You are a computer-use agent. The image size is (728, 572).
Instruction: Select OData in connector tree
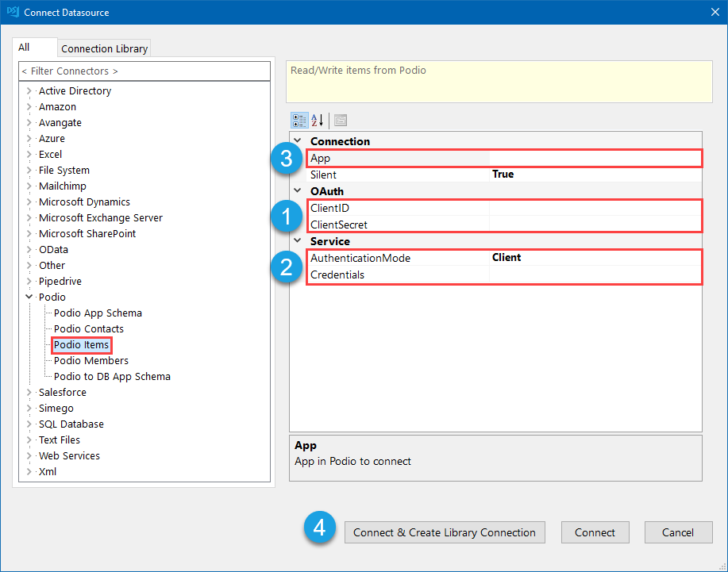coord(53,250)
